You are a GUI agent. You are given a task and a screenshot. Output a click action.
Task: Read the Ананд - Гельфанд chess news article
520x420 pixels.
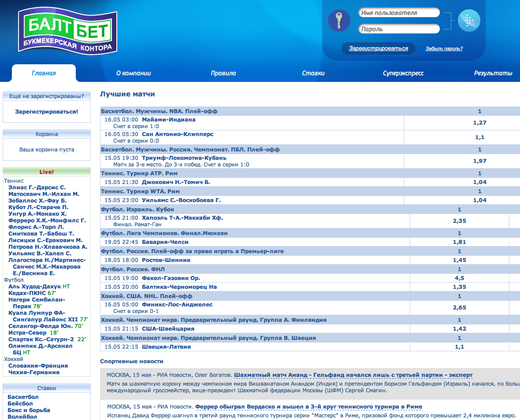tap(353, 375)
